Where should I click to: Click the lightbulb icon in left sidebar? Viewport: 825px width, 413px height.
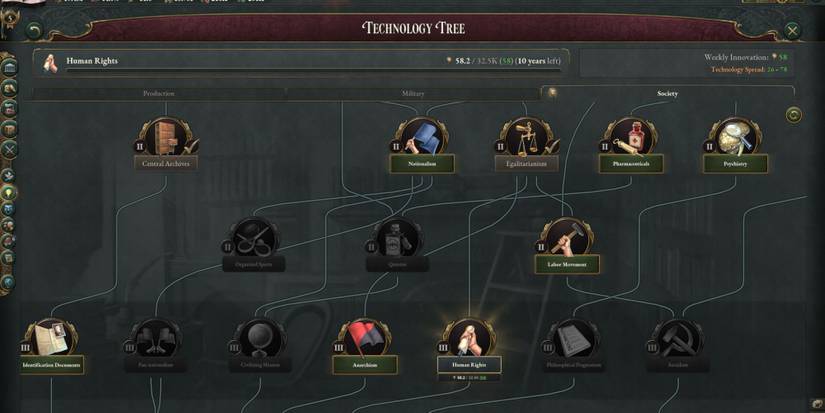pos(9,193)
